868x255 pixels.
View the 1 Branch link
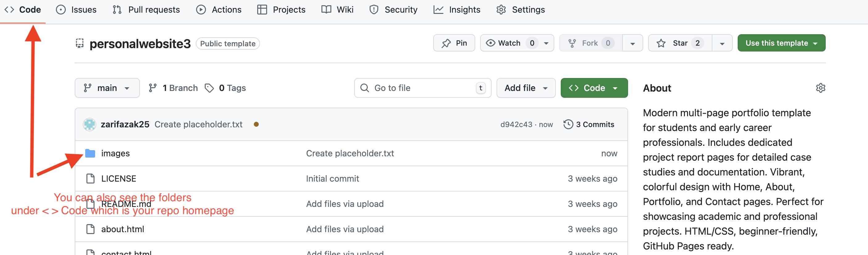173,88
